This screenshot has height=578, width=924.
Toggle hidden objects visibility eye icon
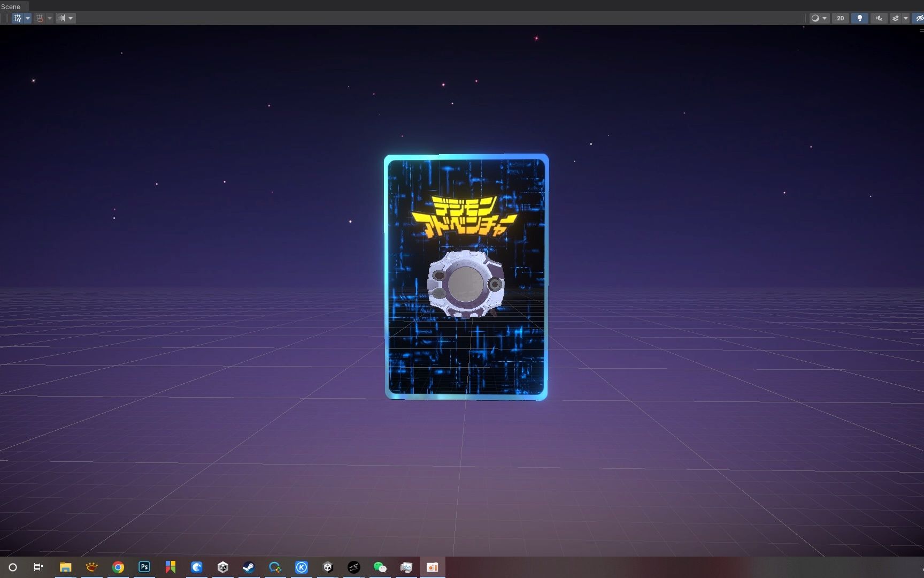tap(919, 18)
